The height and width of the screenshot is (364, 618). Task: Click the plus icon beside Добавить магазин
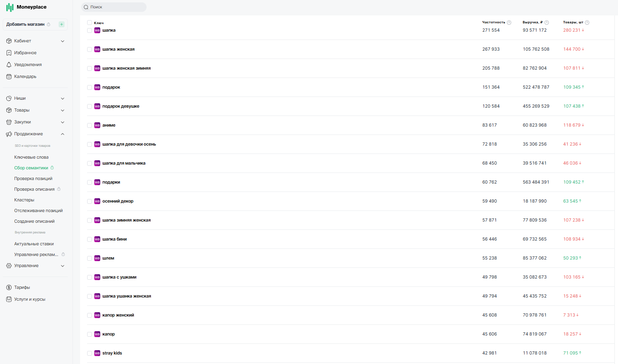61,25
